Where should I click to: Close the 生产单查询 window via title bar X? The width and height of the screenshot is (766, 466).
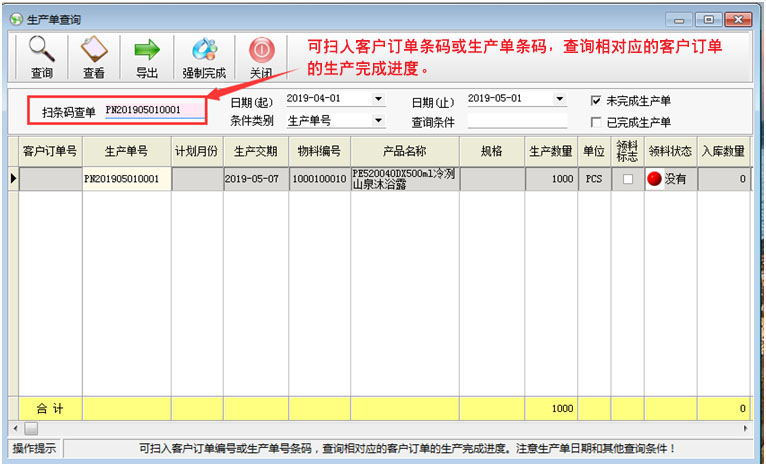point(738,20)
